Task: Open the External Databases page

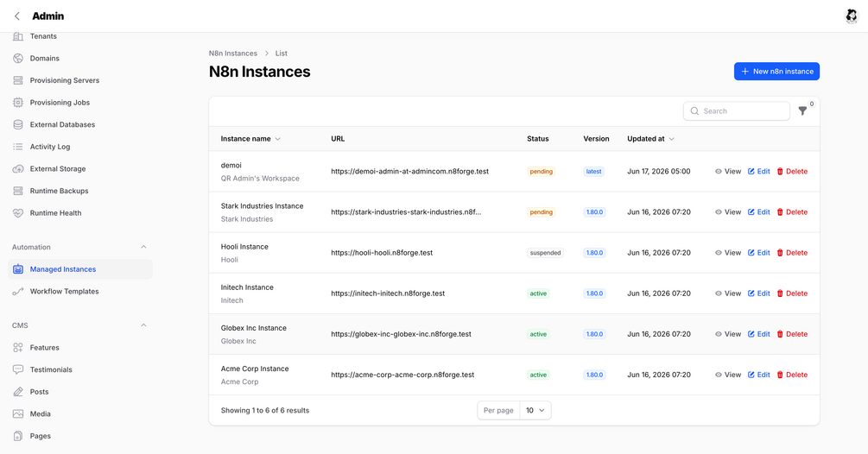Action: 62,124
